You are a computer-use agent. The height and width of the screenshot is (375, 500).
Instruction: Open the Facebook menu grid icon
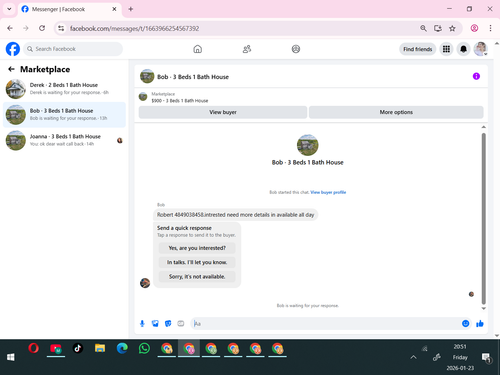(x=446, y=49)
